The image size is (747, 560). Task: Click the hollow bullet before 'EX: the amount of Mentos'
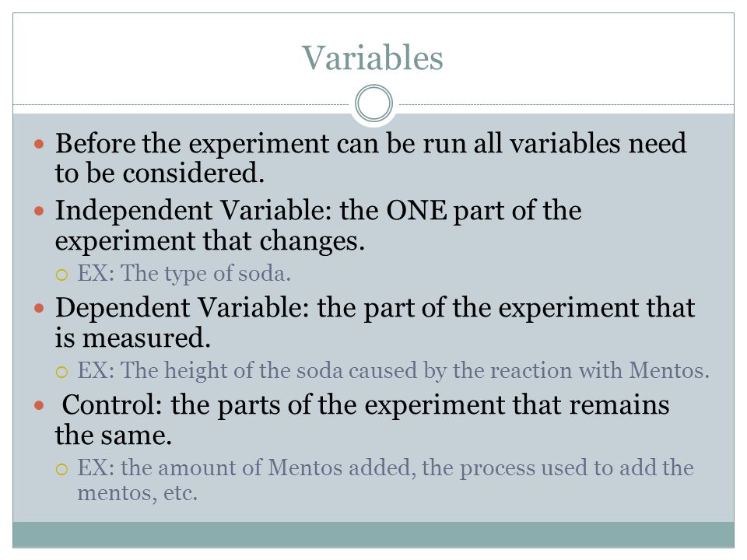(61, 470)
